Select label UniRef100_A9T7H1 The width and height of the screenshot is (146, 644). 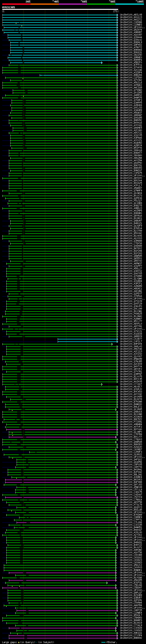131,326
